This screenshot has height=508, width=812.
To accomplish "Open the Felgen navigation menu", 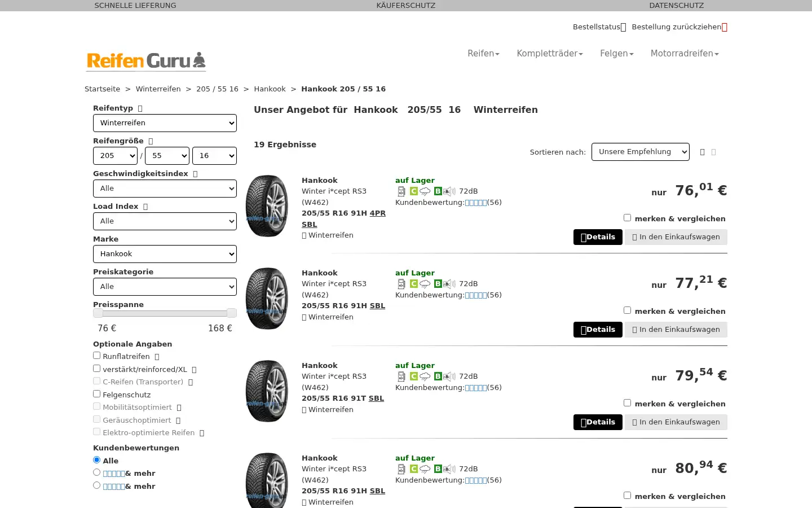I will 617,54.
